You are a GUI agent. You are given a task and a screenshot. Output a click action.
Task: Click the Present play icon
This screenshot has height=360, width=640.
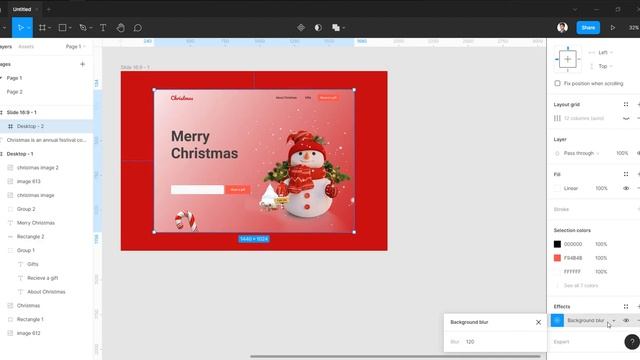(x=613, y=28)
